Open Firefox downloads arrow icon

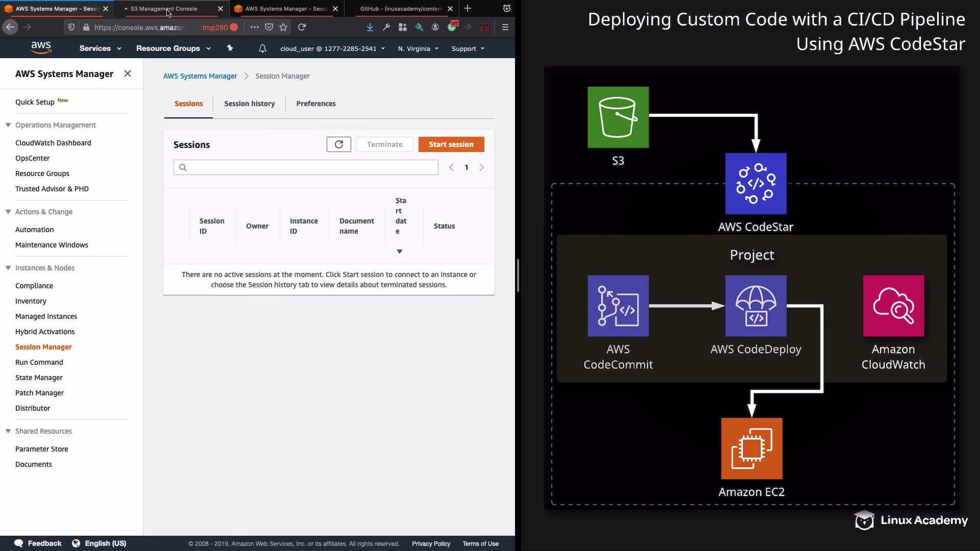[x=370, y=27]
